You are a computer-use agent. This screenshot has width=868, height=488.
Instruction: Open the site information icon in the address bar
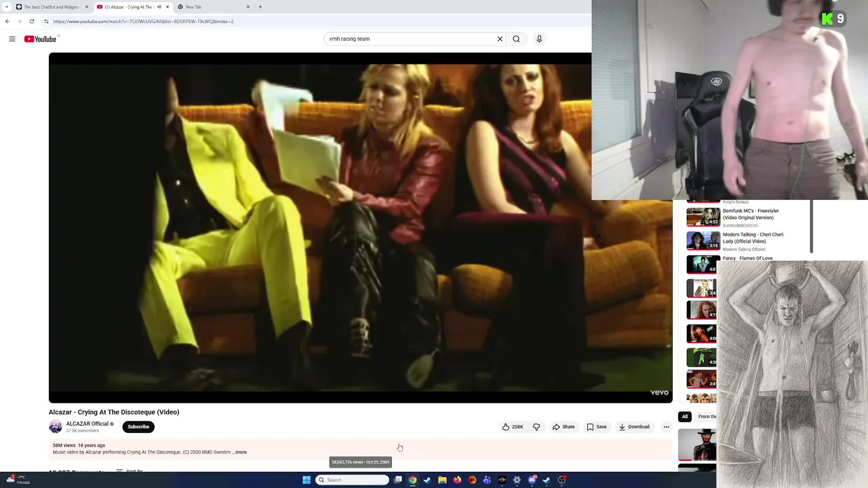46,21
